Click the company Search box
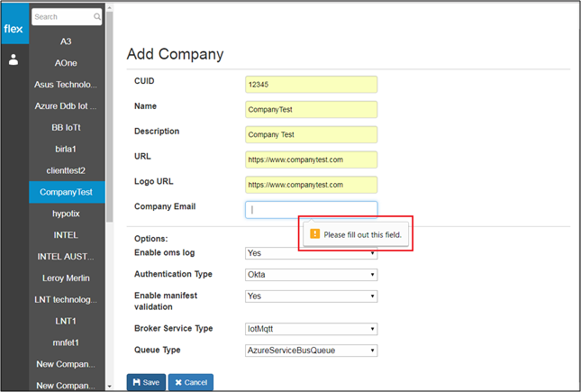Image resolution: width=581 pixels, height=392 pixels. [67, 17]
